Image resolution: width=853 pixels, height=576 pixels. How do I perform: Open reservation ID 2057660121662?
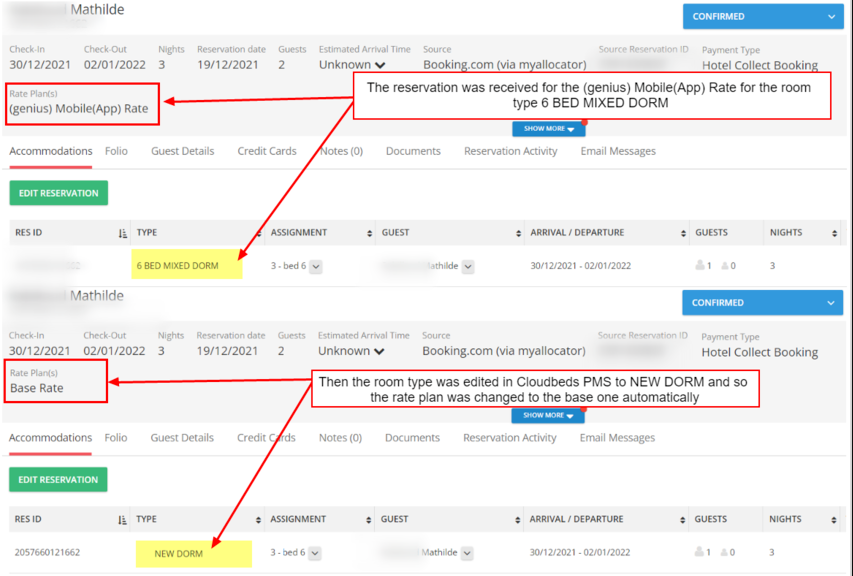point(47,552)
